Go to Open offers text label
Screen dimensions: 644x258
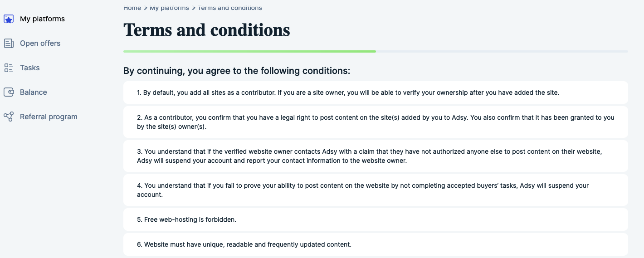(x=40, y=44)
